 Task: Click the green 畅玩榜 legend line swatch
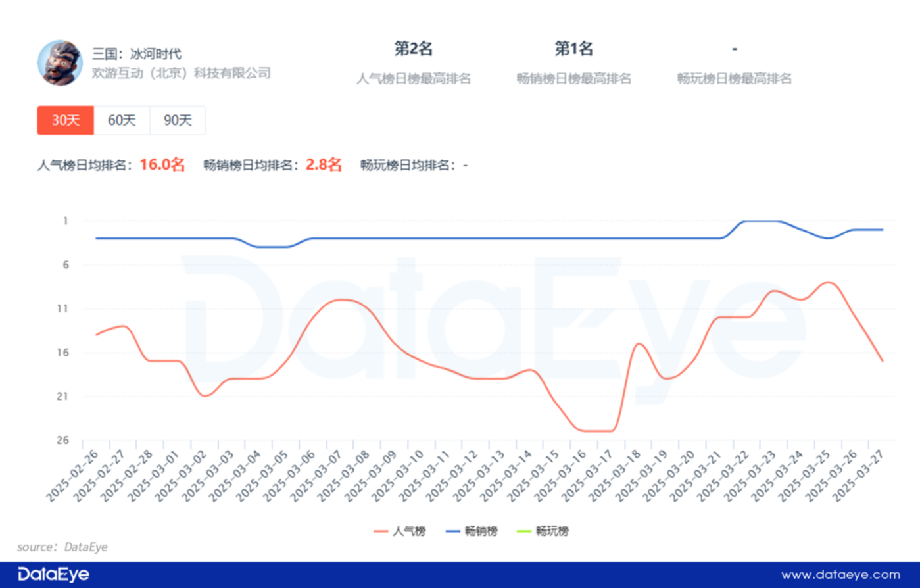[x=524, y=531]
